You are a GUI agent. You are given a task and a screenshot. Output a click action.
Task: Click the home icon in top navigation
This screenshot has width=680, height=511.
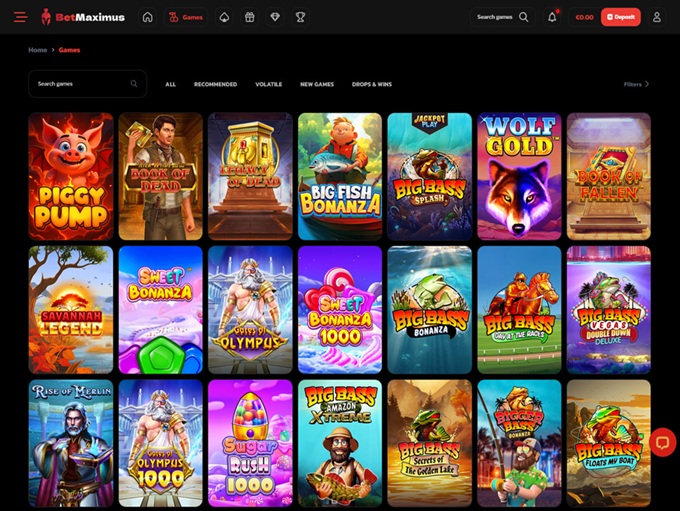pos(148,17)
